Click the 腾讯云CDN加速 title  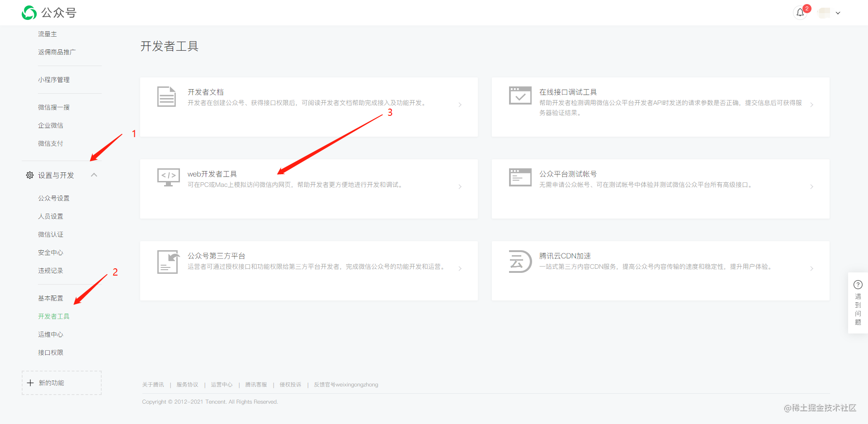pos(565,256)
